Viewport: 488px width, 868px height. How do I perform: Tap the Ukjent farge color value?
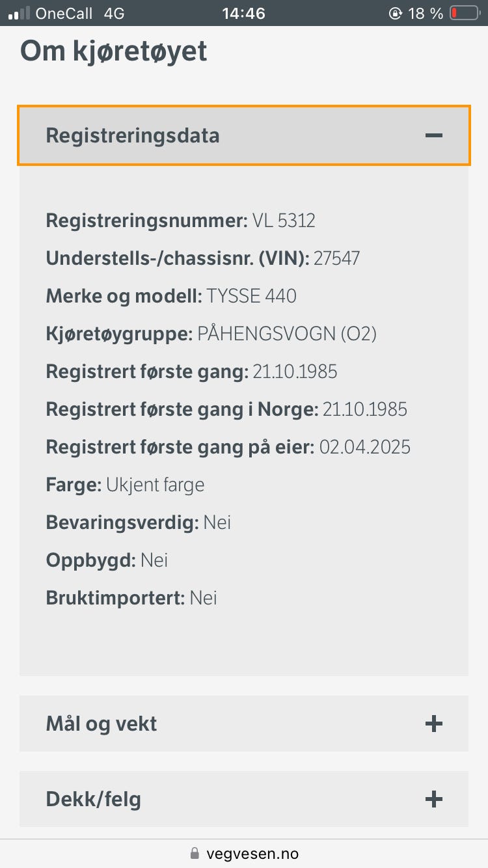click(155, 485)
